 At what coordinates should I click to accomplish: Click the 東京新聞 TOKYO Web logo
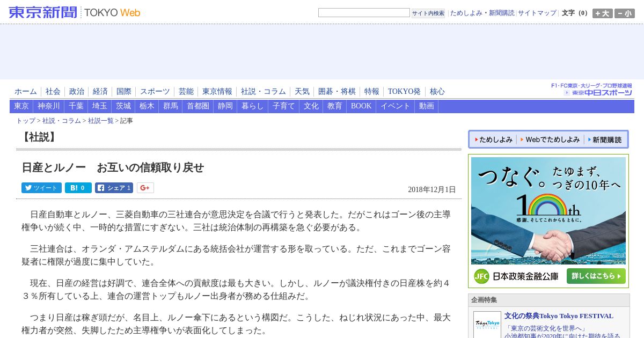tap(75, 12)
